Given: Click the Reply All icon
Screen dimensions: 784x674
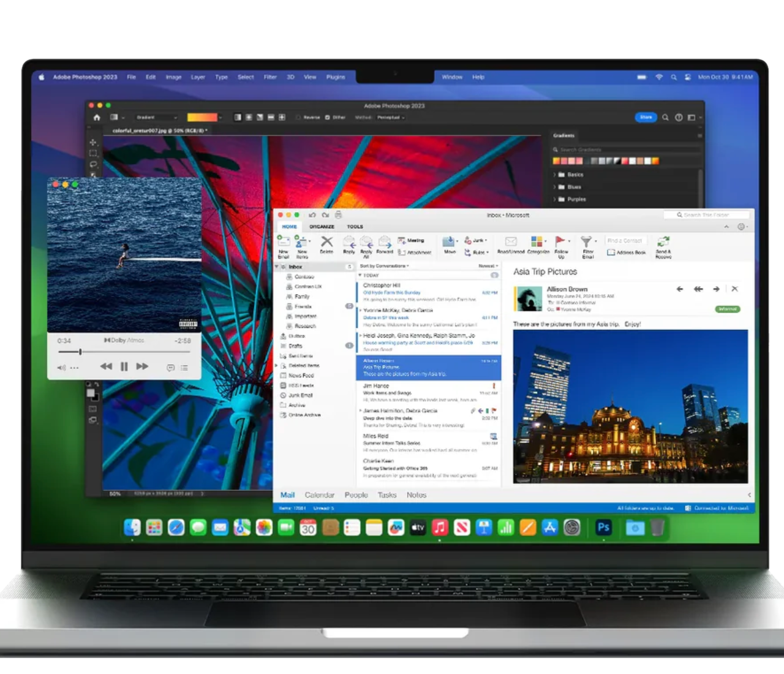Looking at the screenshot, I should 367,245.
